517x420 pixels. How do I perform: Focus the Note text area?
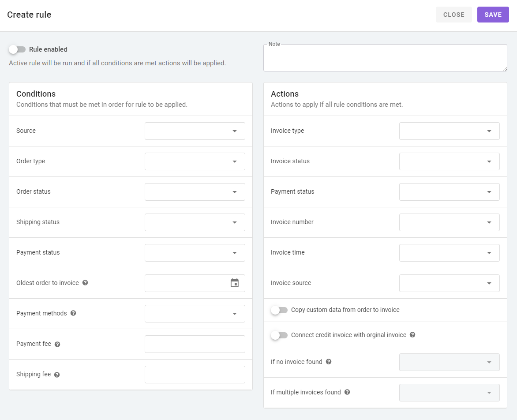click(385, 58)
